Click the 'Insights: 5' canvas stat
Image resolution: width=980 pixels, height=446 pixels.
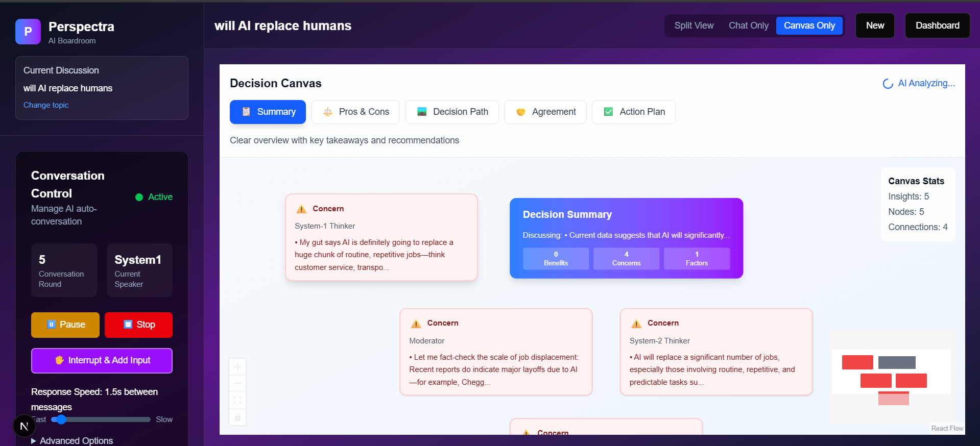(x=909, y=196)
